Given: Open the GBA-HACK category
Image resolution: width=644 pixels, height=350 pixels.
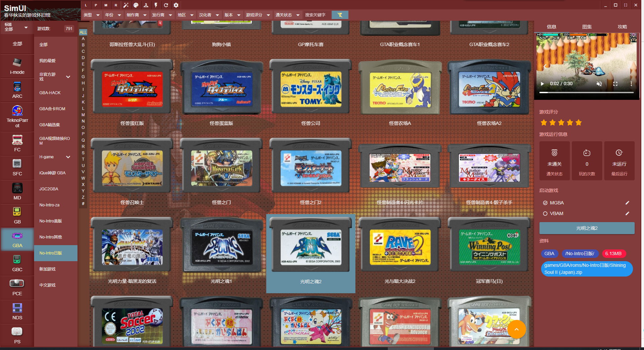Looking at the screenshot, I should click(x=56, y=93).
